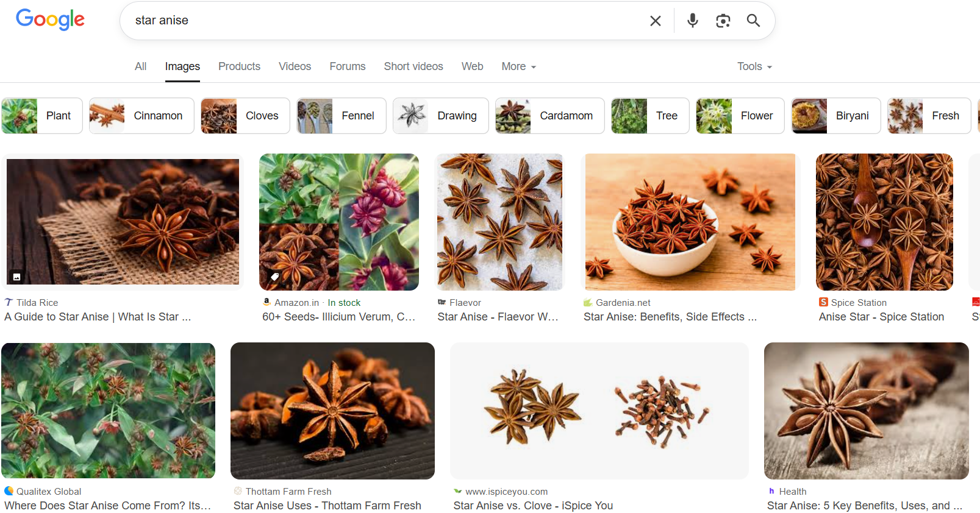Image resolution: width=980 pixels, height=513 pixels.
Task: Open Tilda Rice star anise on burlap image
Action: click(123, 222)
